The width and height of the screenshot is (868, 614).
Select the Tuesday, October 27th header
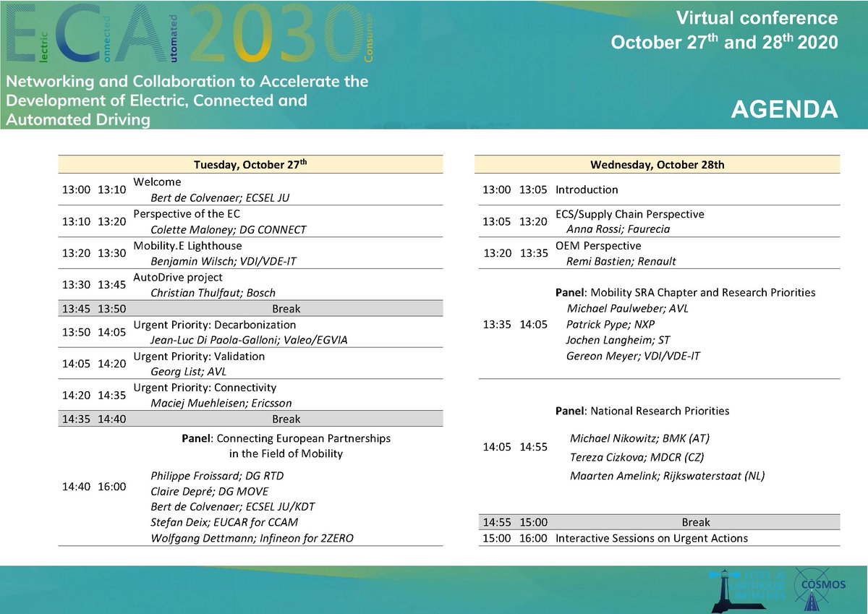[250, 165]
